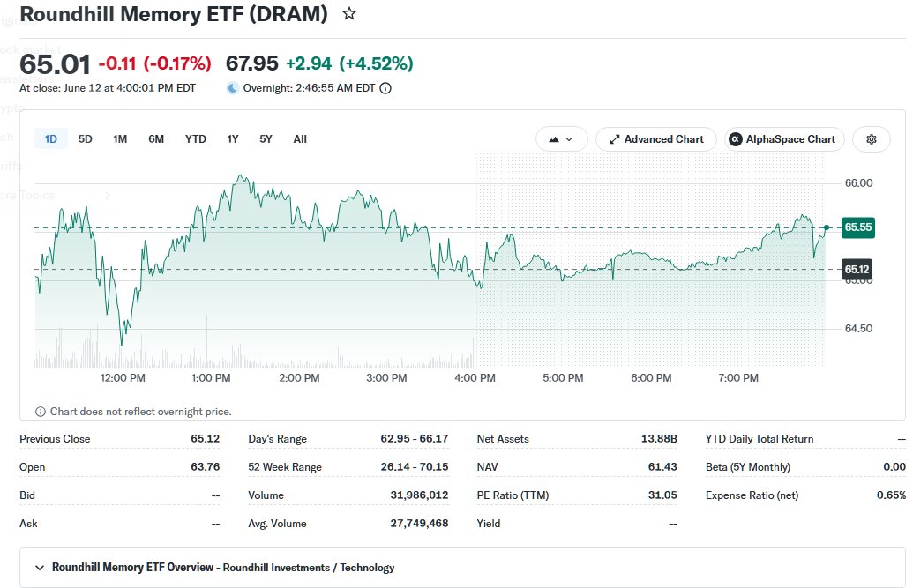Click the 65.55 current price marker
This screenshot has height=588, width=913.
tap(858, 227)
